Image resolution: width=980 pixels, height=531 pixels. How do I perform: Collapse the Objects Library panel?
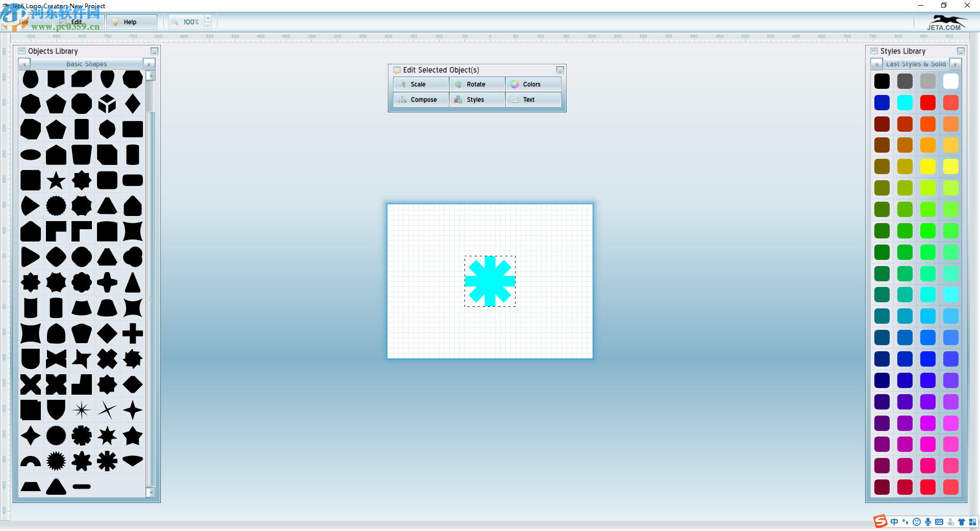pos(154,51)
